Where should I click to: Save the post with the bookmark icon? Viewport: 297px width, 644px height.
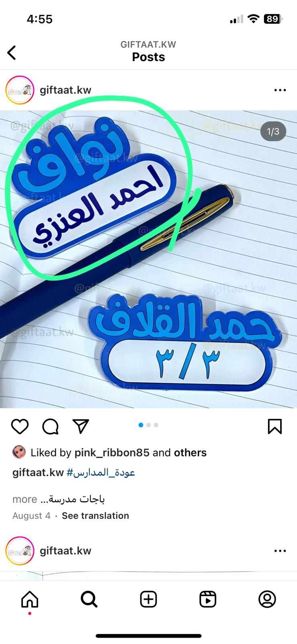tap(275, 426)
